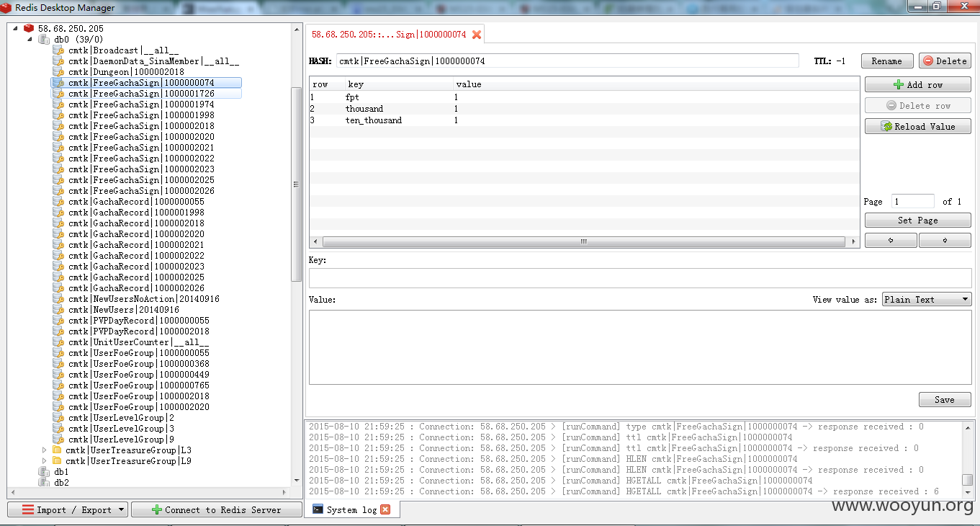Screen dimensions: 980x526
Task: Click the HASH key name field
Action: click(567, 61)
